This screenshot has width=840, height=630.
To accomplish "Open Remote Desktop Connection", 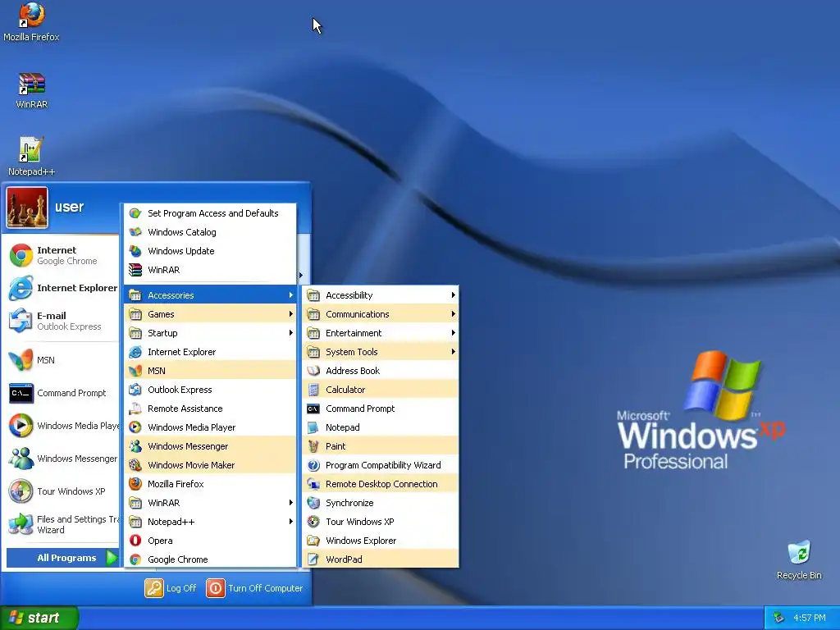I will [x=381, y=484].
